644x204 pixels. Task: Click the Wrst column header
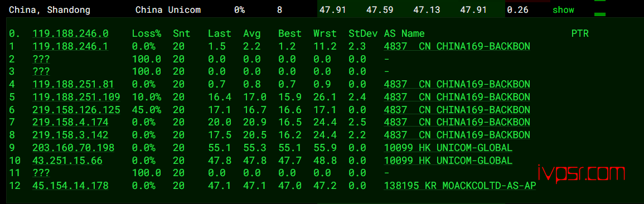[x=325, y=33]
